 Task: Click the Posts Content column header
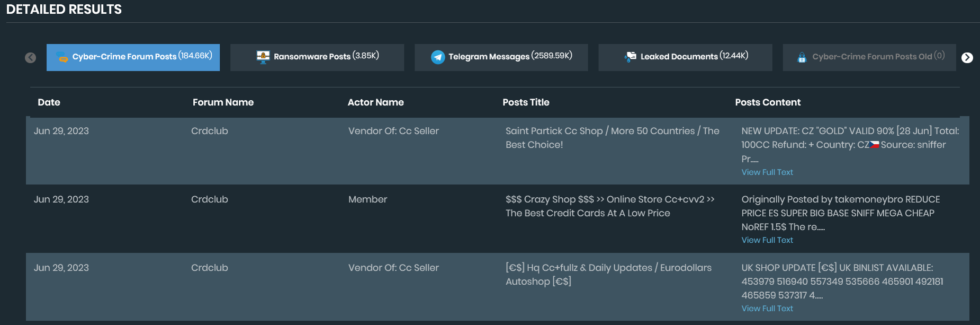[768, 102]
